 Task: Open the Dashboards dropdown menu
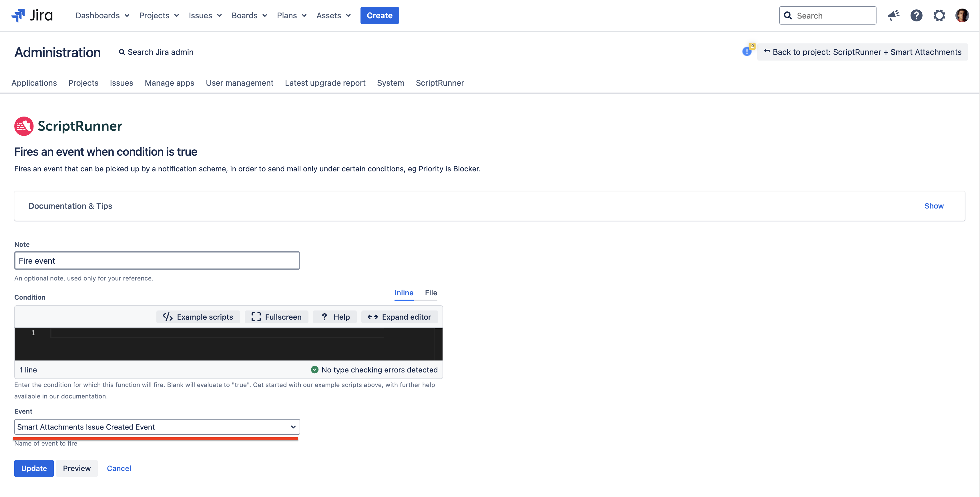click(102, 16)
